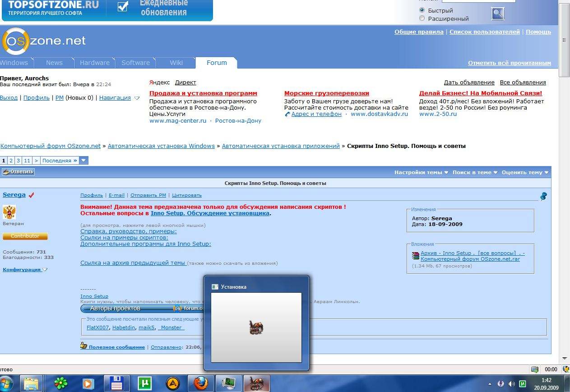The width and height of the screenshot is (570, 392).
Task: Expand the Оценить тему dropdown
Action: point(525,172)
